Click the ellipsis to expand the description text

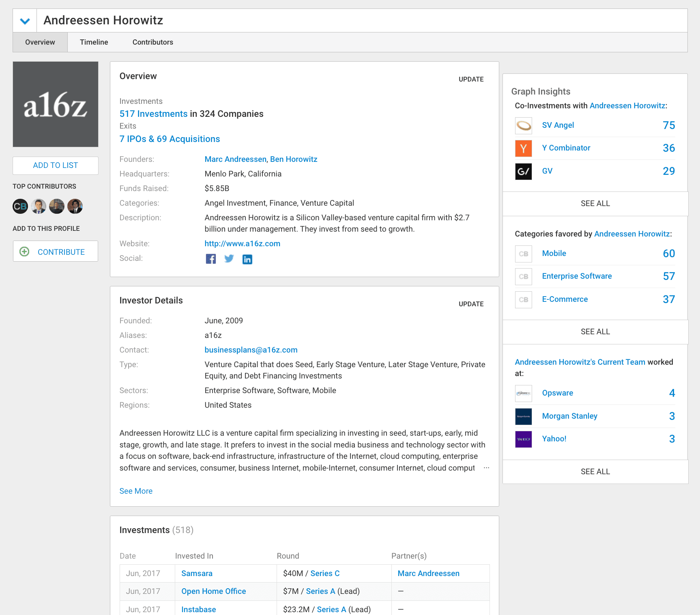tap(486, 467)
